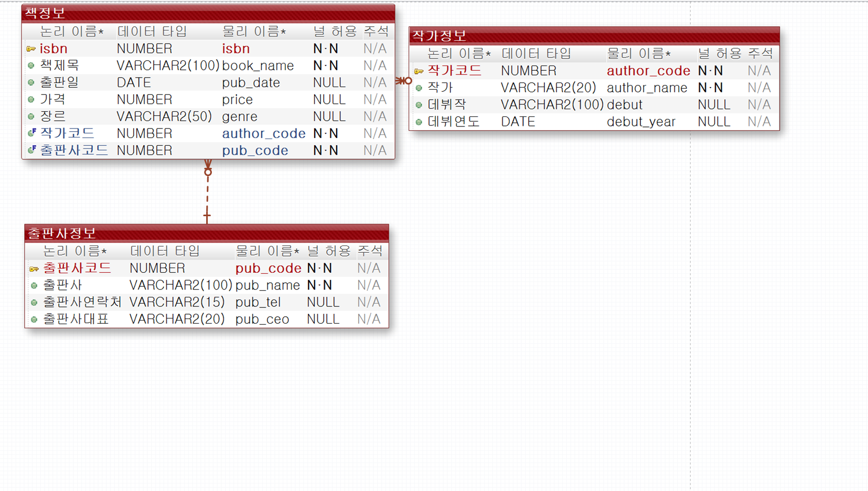Click physical name pub_date
This screenshot has width=868, height=491.
(251, 82)
